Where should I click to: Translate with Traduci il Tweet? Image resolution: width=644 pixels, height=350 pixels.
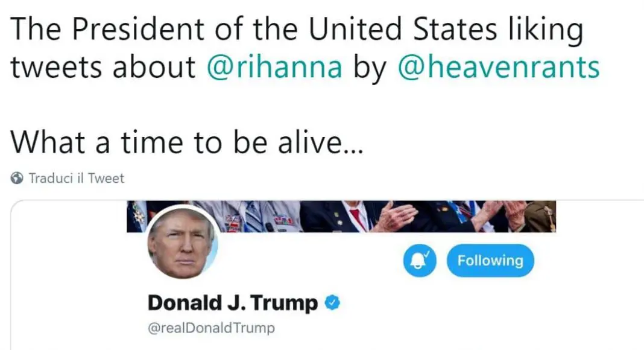pos(76,178)
